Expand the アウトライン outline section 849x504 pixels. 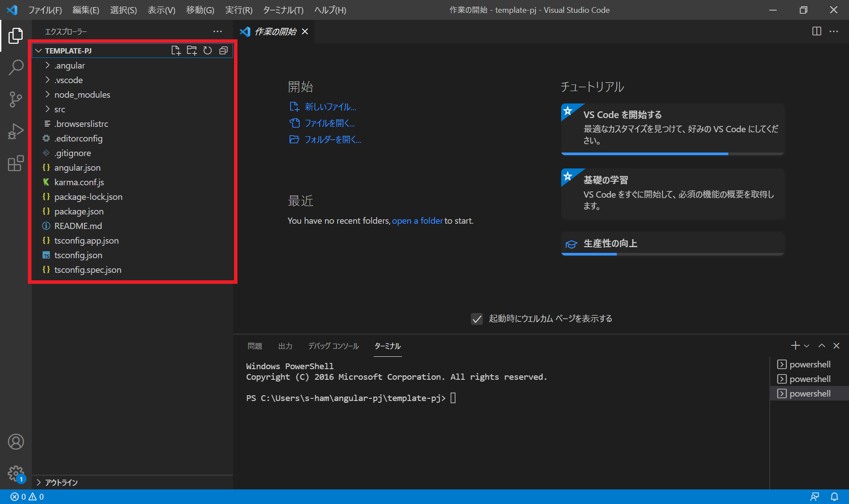[61, 482]
